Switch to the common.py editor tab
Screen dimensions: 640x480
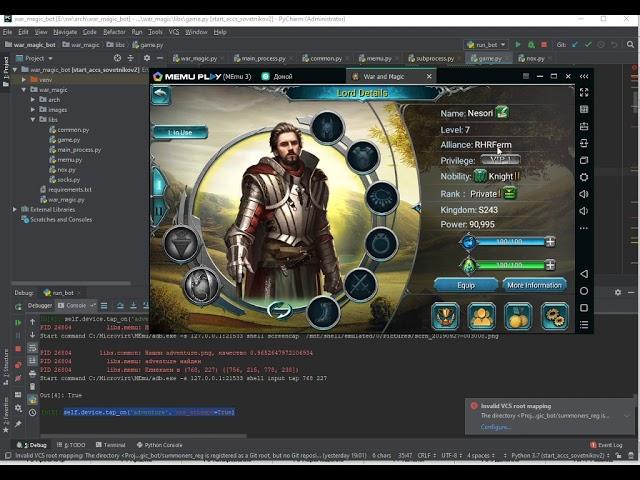tap(325, 59)
